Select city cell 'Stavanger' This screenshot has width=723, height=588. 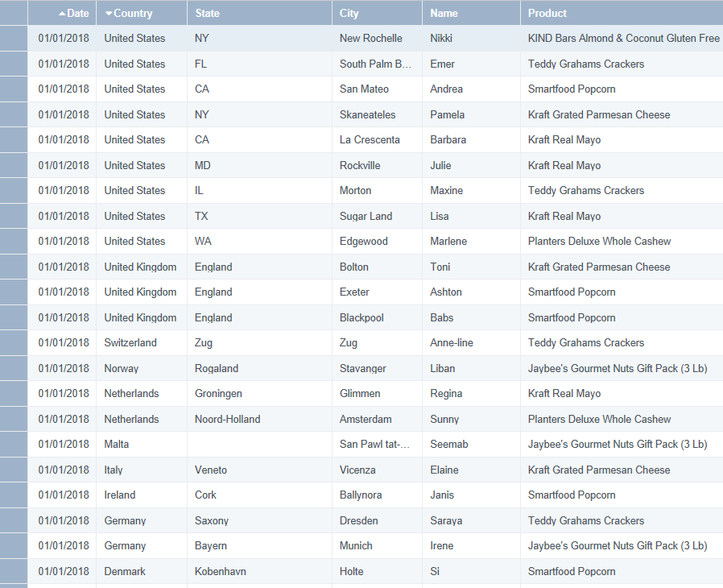click(377, 368)
